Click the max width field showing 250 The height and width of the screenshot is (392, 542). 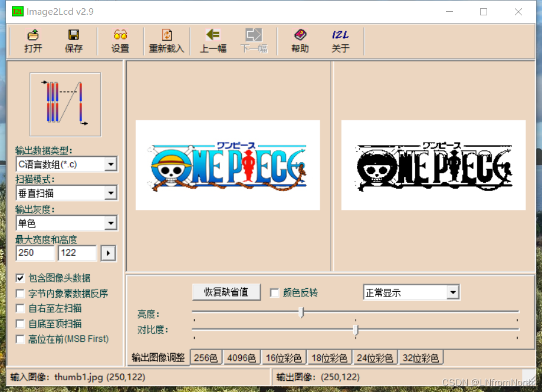(35, 253)
